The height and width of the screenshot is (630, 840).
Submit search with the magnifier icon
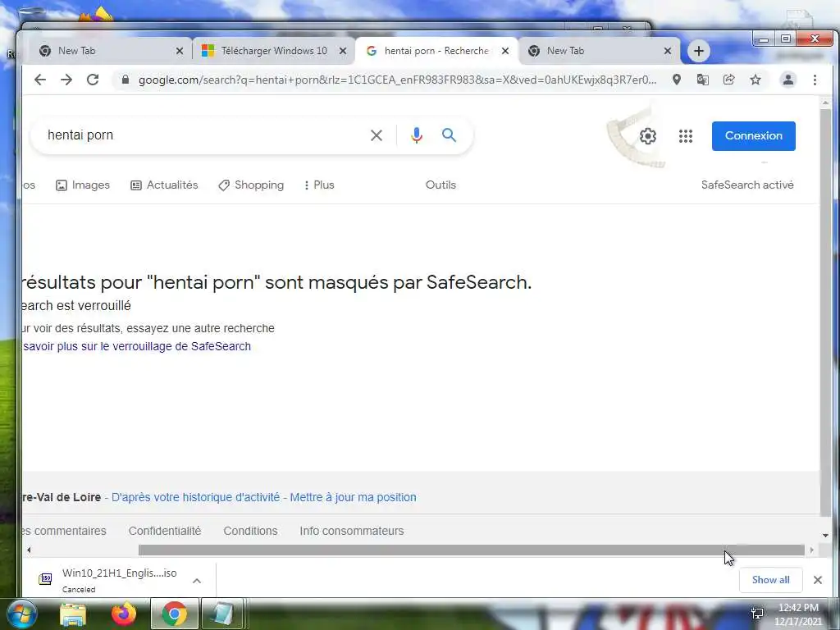449,135
